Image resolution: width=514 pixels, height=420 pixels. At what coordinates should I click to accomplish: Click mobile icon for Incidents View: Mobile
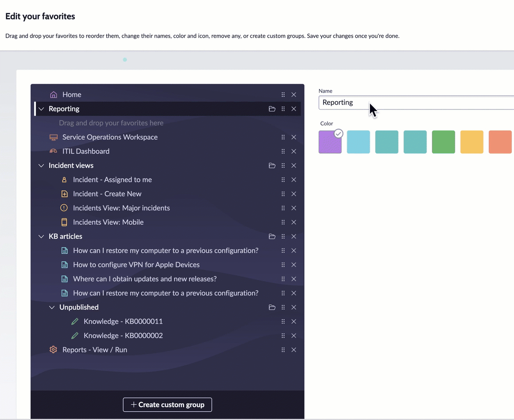pos(64,222)
